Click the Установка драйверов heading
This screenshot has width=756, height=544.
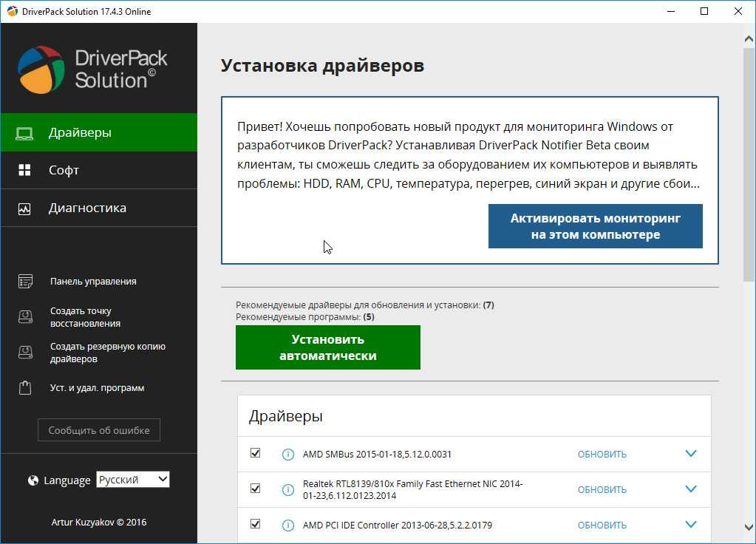tap(322, 66)
